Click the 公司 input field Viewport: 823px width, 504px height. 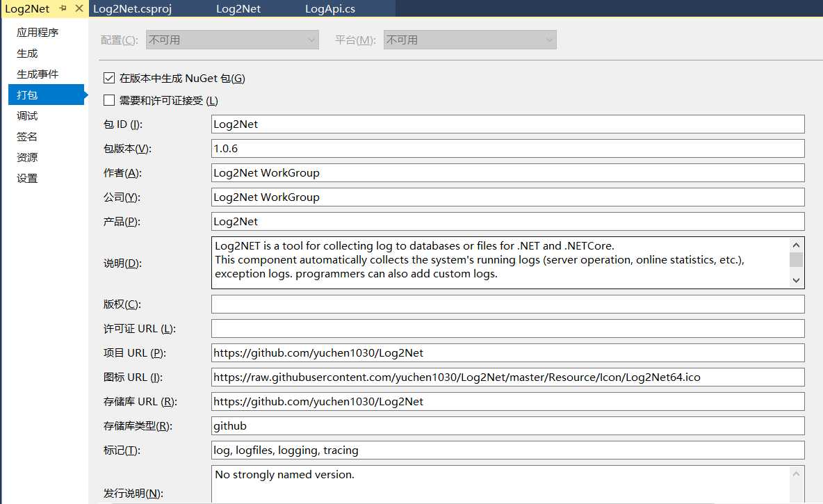[x=507, y=197]
